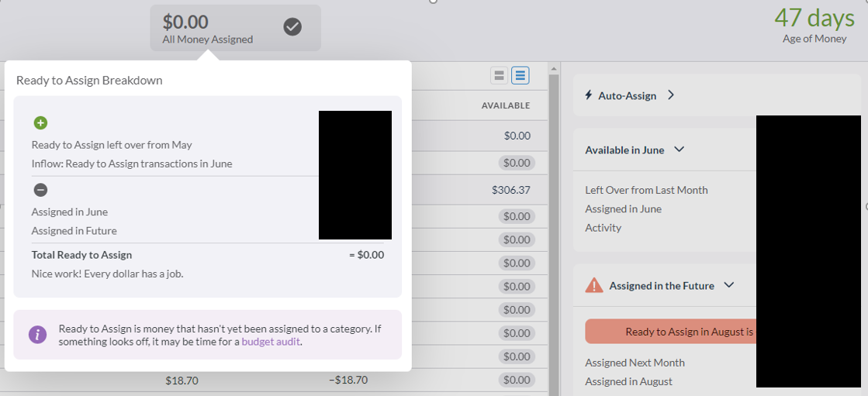The image size is (868, 396).
Task: Open the Auto-Assign chevron
Action: tap(671, 95)
